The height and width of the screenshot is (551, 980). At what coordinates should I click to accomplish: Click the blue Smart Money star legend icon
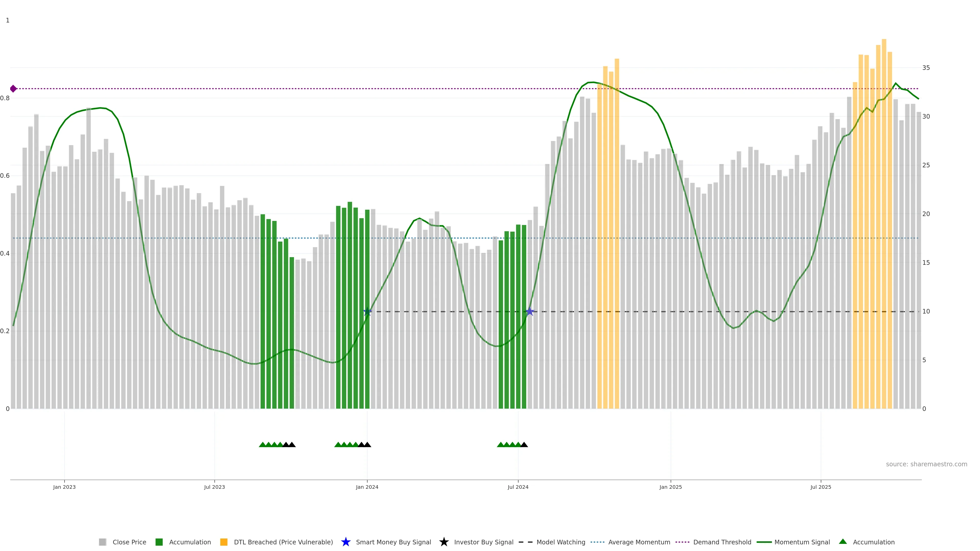pyautogui.click(x=346, y=542)
